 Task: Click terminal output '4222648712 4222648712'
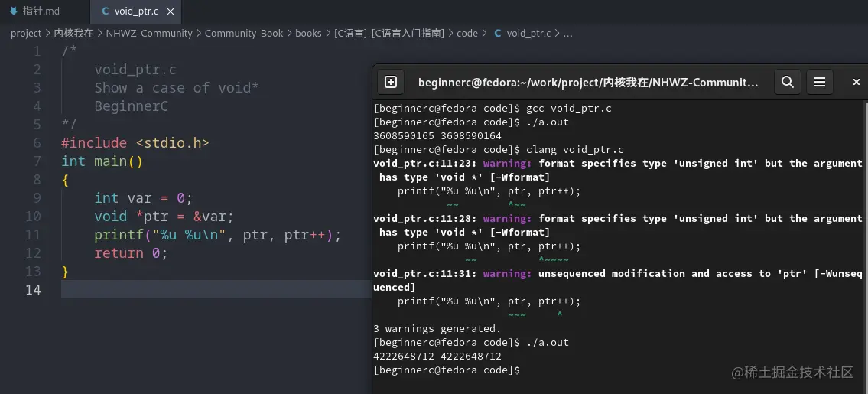(437, 357)
